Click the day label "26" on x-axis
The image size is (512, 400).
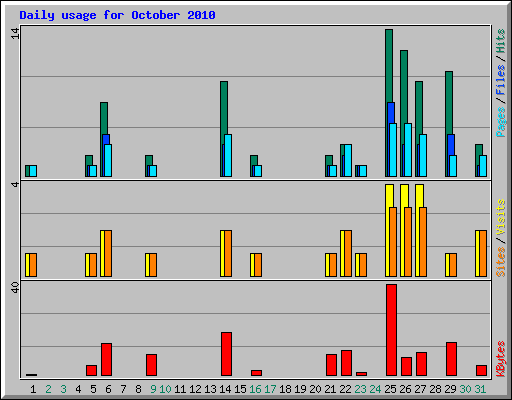(x=405, y=389)
